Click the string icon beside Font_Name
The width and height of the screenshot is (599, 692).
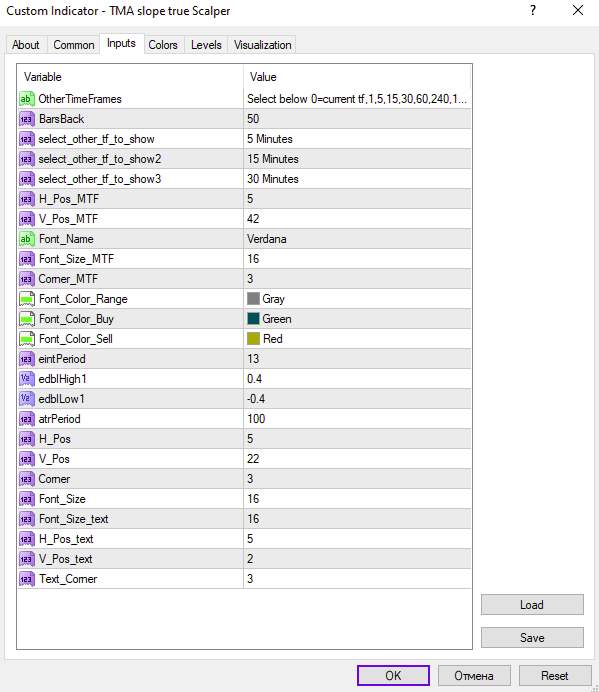(x=26, y=239)
